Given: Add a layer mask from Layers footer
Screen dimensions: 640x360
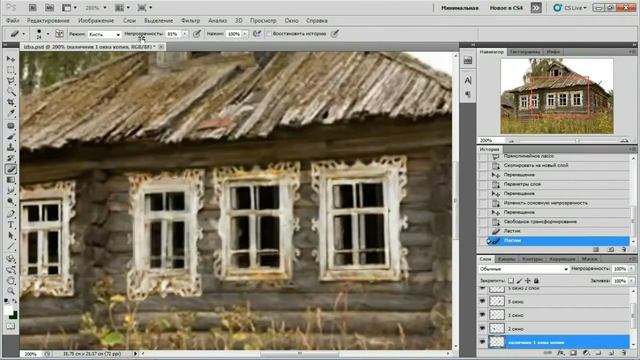Looking at the screenshot, I should [573, 353].
